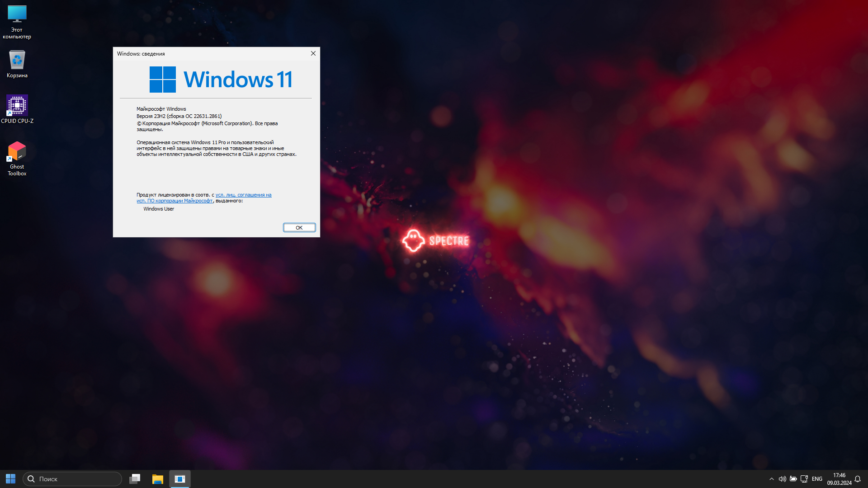The height and width of the screenshot is (488, 868).
Task: Select the 'Корзина' recycle bin icon
Action: point(17,64)
